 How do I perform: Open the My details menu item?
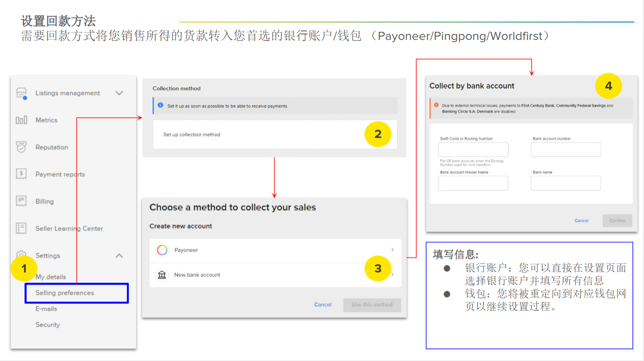[51, 277]
